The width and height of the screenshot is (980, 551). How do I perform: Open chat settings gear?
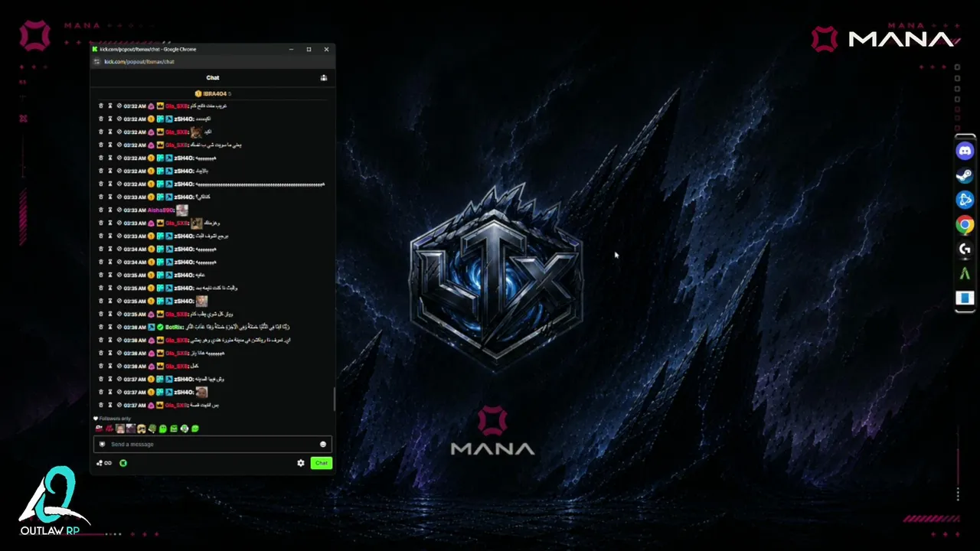click(x=301, y=463)
